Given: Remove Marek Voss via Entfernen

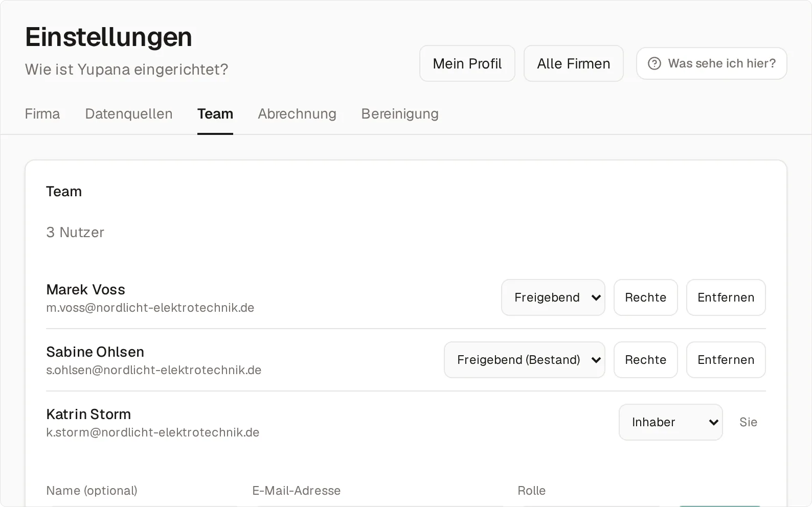Looking at the screenshot, I should [x=726, y=297].
